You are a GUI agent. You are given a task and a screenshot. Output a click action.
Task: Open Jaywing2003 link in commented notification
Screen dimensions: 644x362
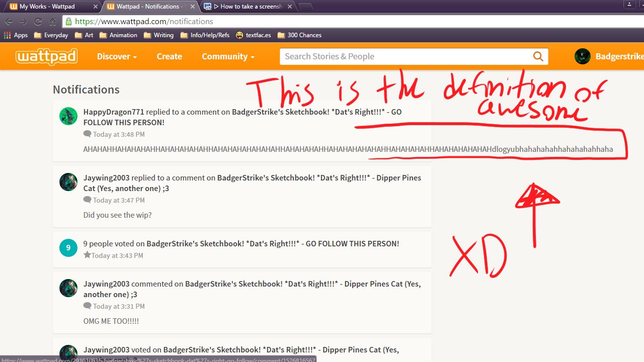[x=106, y=284]
